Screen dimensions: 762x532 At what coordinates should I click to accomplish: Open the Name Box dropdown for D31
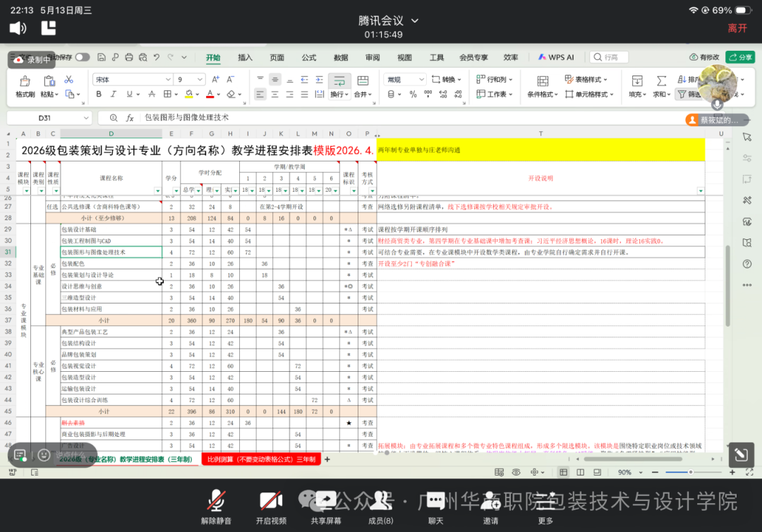pos(86,118)
